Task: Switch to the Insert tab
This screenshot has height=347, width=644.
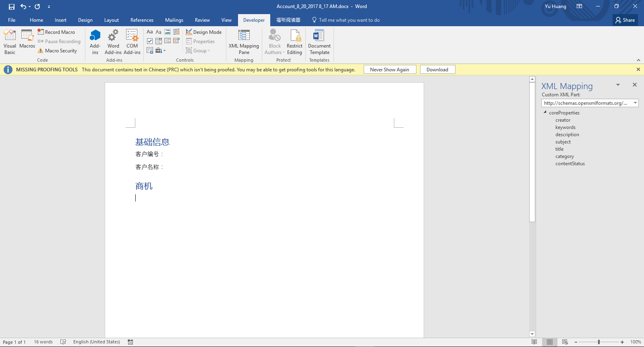Action: pos(60,20)
